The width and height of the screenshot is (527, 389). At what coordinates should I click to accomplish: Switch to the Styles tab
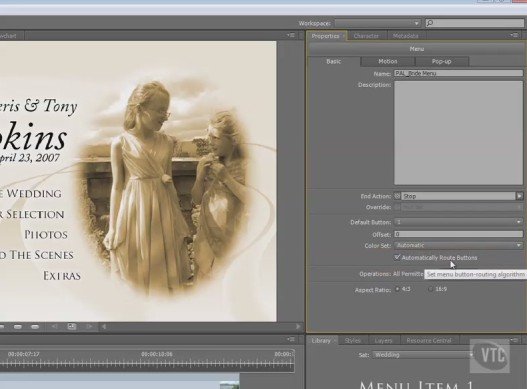pos(353,341)
